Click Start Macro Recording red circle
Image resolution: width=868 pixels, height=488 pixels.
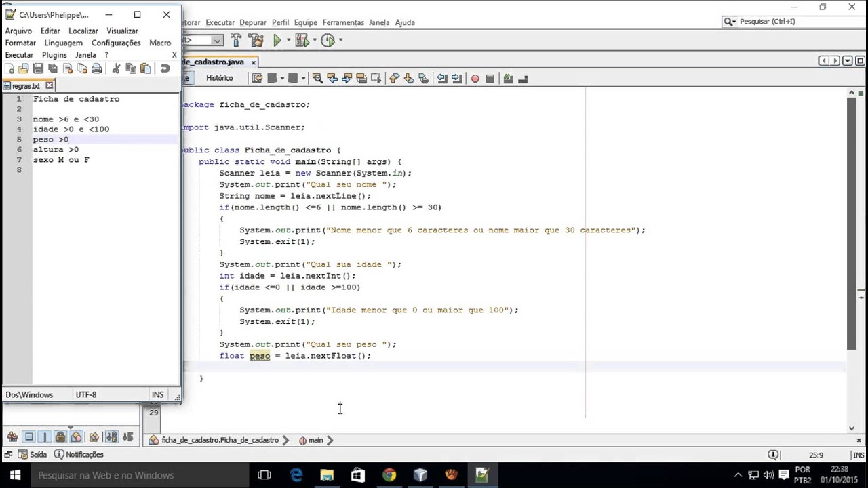475,79
